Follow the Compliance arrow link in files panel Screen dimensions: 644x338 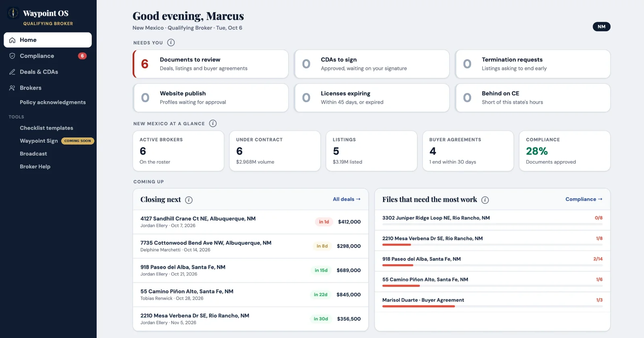pos(584,199)
